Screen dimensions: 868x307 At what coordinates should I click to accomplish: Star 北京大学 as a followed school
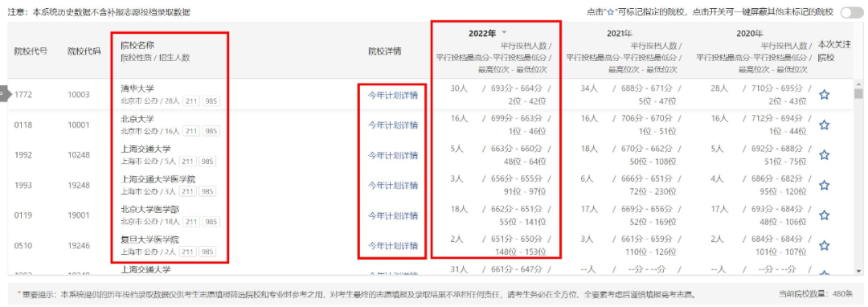click(824, 125)
